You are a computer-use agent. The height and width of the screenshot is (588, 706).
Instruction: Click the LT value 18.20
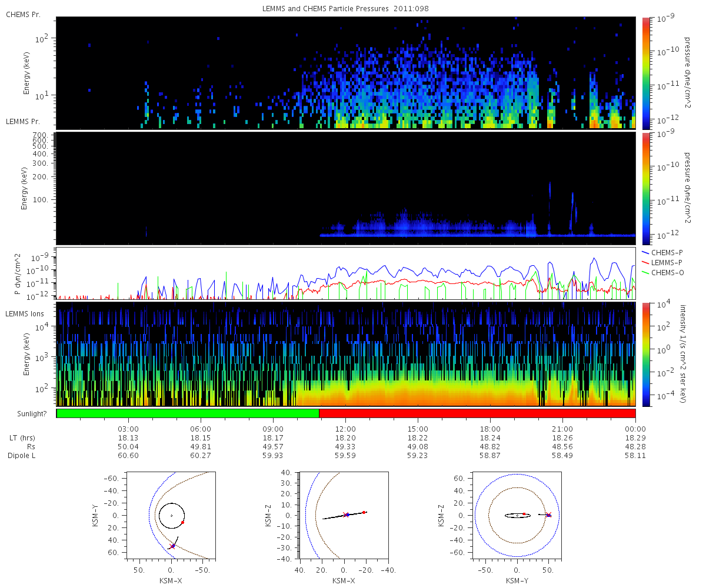click(345, 438)
